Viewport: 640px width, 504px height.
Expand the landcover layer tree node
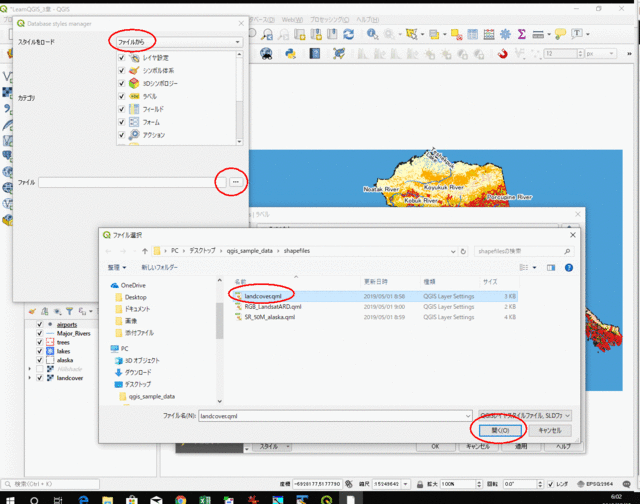pyautogui.click(x=30, y=378)
